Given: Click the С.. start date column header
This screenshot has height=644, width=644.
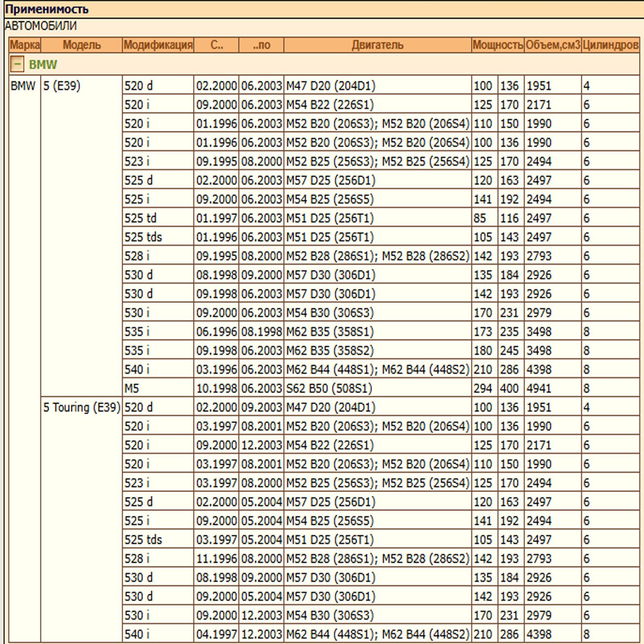Looking at the screenshot, I should tap(217, 45).
